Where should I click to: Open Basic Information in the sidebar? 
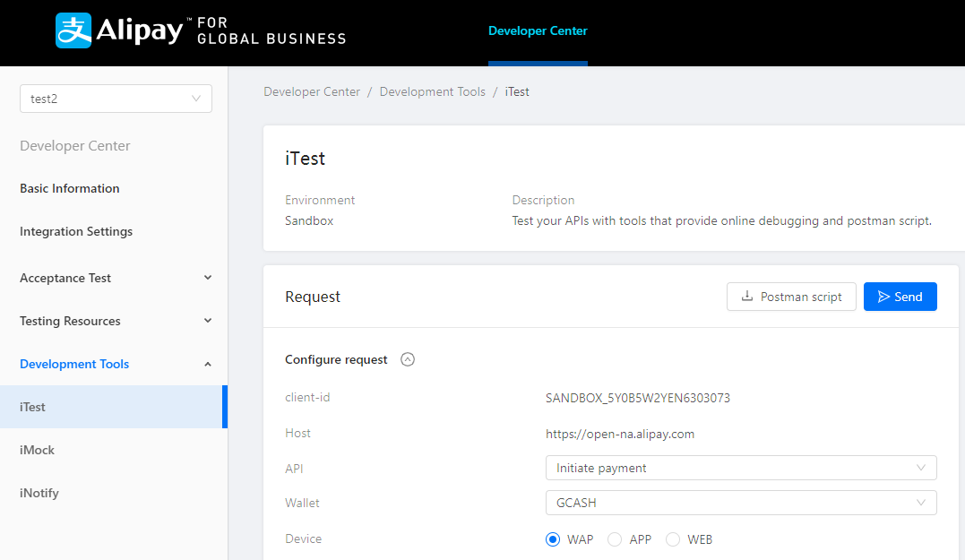[70, 188]
